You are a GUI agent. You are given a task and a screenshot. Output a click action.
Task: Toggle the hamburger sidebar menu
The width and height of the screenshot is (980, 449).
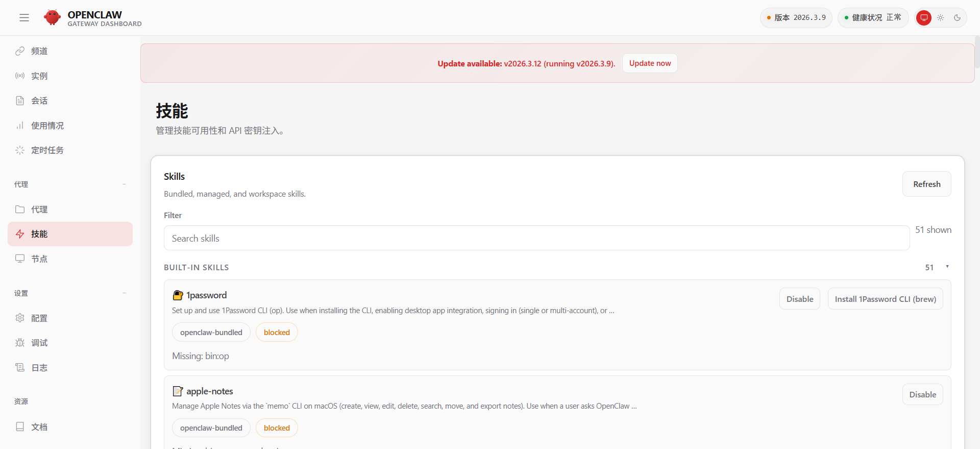[24, 18]
